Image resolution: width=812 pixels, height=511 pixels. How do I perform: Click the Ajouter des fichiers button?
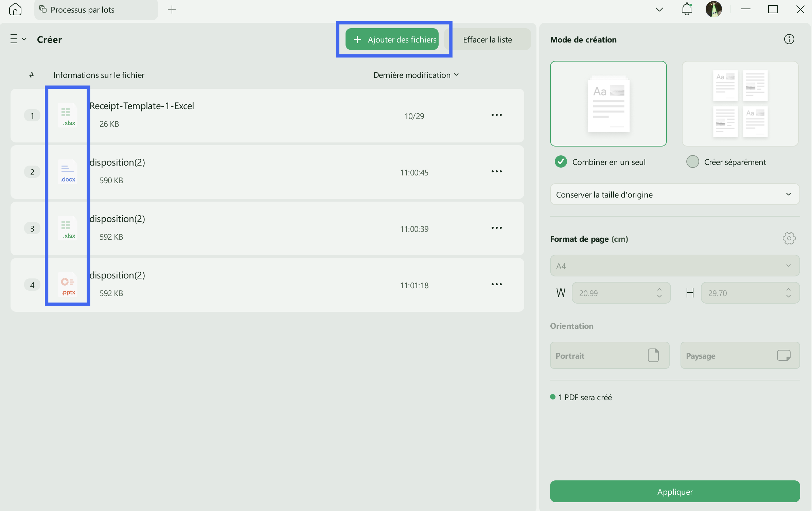click(392, 39)
